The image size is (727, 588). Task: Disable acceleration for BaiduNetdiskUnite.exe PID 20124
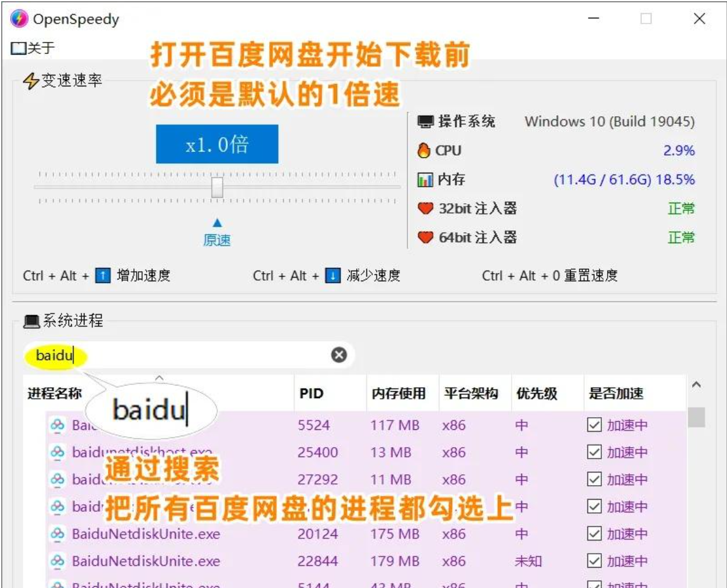594,534
